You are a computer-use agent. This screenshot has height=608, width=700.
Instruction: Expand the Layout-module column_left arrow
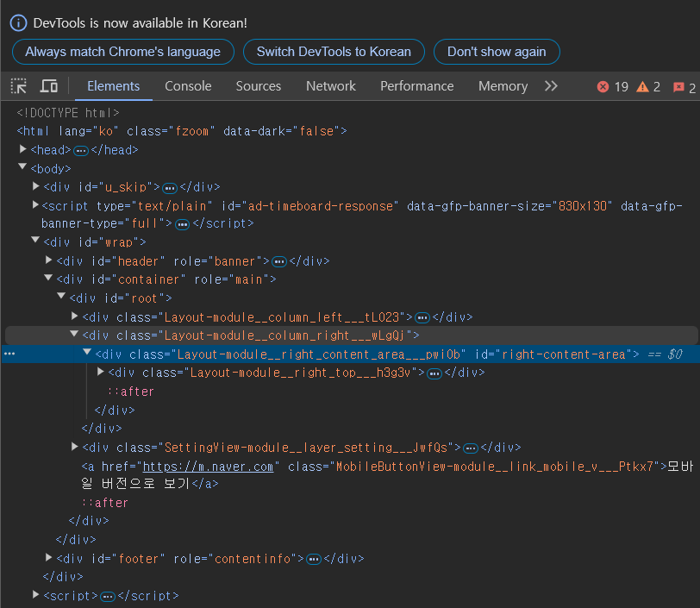point(74,316)
